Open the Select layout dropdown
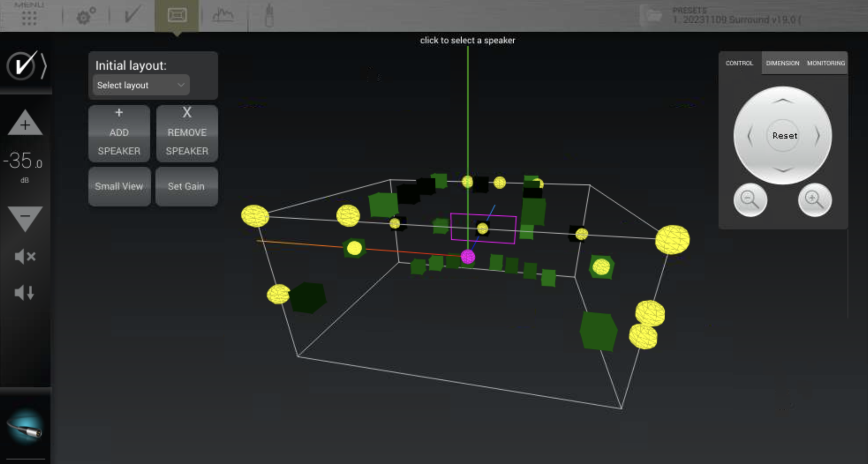Viewport: 868px width, 464px height. 141,85
